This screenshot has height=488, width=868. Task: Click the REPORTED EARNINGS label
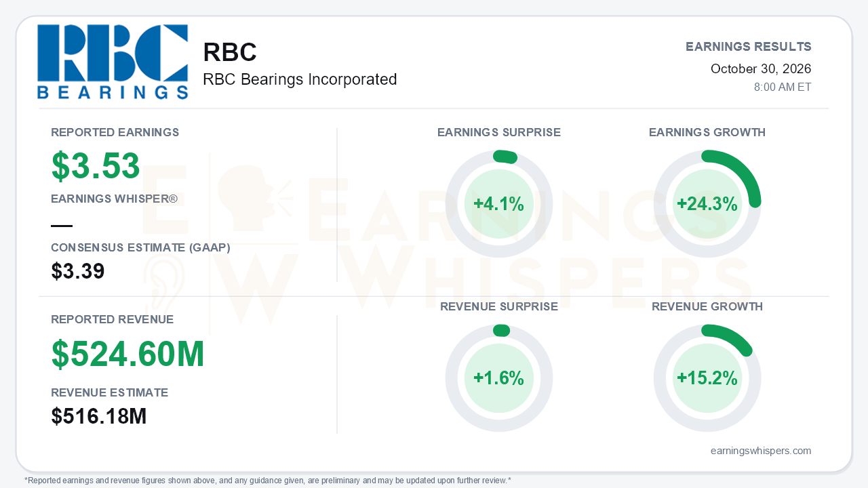pyautogui.click(x=115, y=132)
